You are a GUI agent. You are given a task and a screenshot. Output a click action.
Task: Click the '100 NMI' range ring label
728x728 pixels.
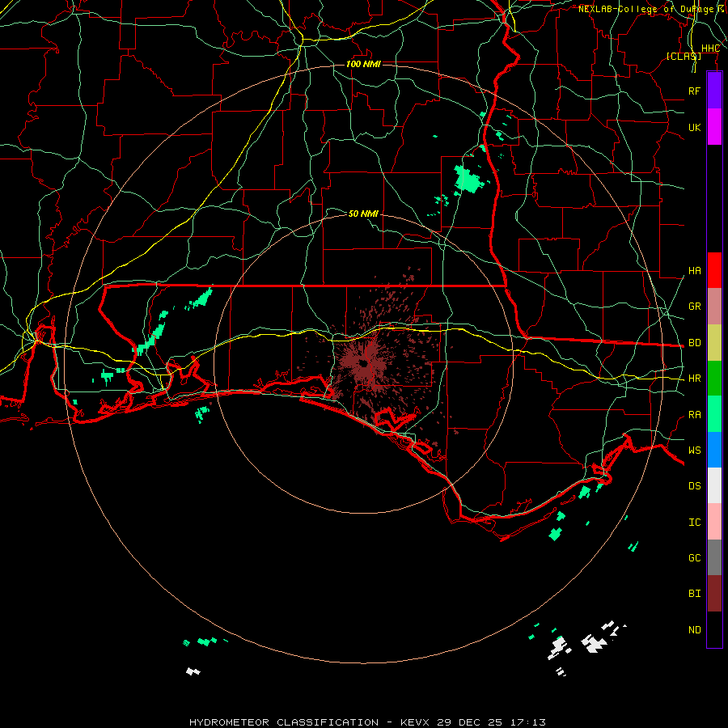363,64
